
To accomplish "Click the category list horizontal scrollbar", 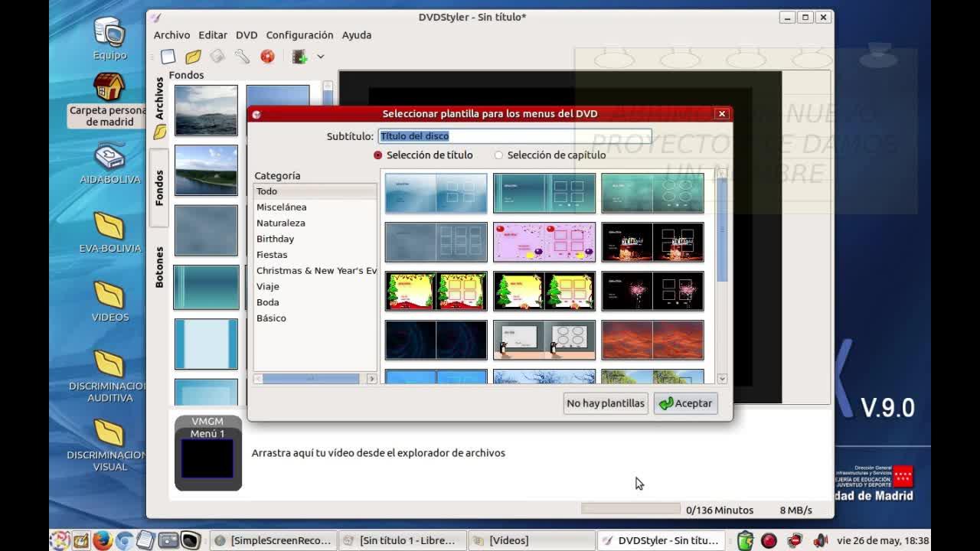I will click(x=311, y=379).
